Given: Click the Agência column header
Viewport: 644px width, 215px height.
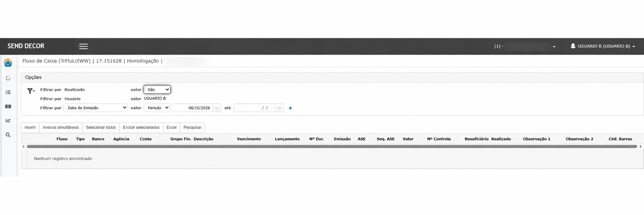Looking at the screenshot, I should coord(121,139).
